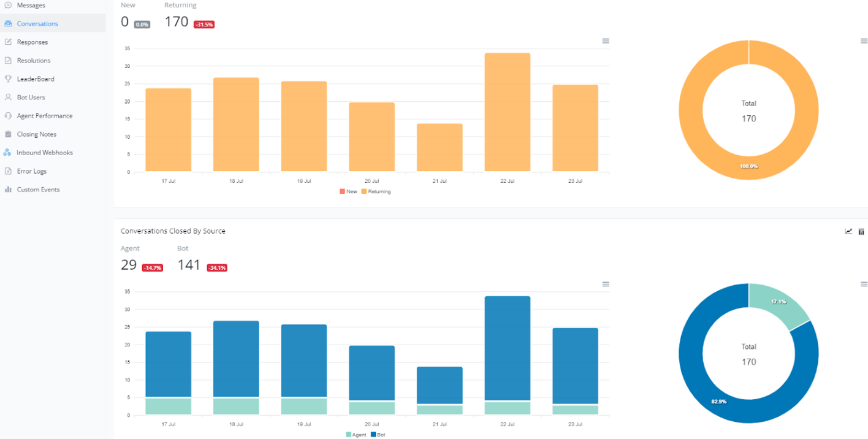Open hamburger menu of Agent/Bot stacked bar chart

(606, 284)
